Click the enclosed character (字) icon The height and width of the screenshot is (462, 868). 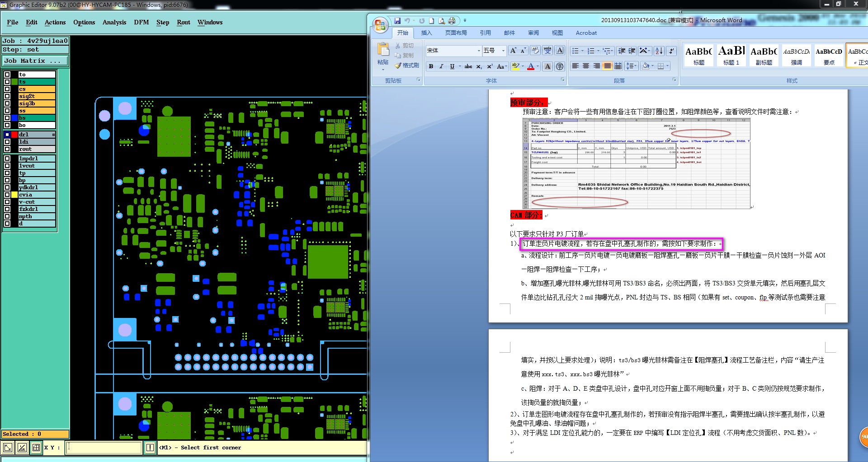point(560,66)
